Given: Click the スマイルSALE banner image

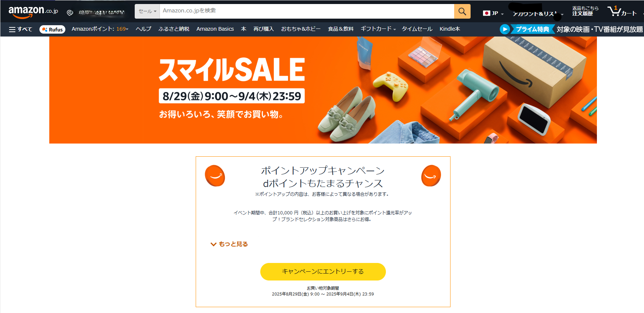Looking at the screenshot, I should pos(323,90).
